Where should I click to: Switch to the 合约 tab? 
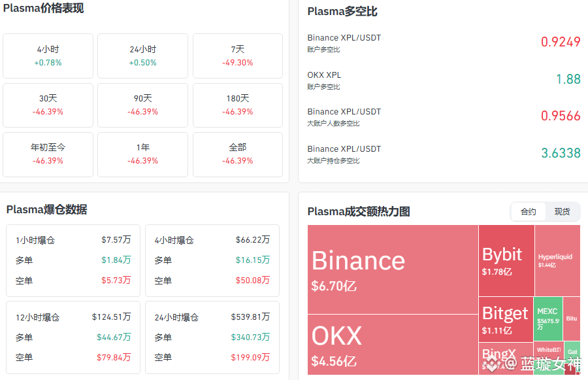[x=529, y=212]
